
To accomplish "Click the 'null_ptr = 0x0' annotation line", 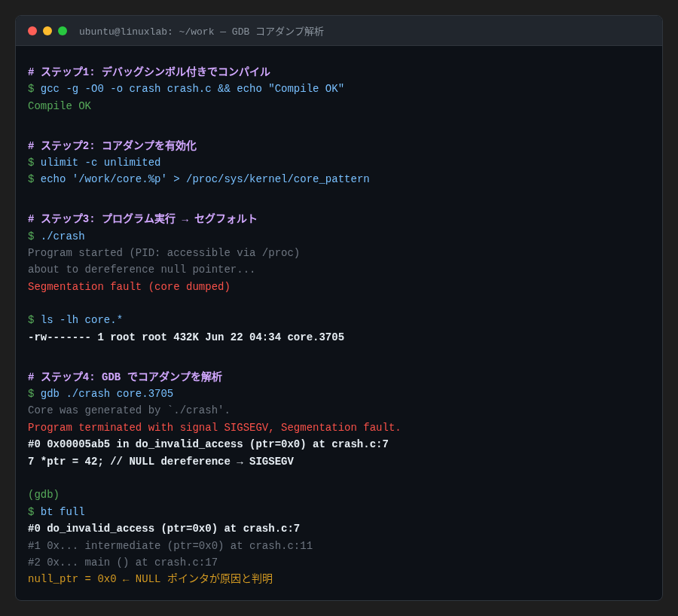I will (151, 579).
